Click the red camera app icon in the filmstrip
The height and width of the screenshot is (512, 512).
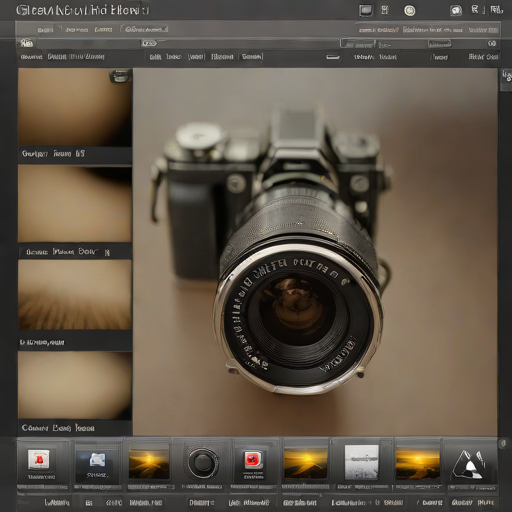tap(253, 460)
